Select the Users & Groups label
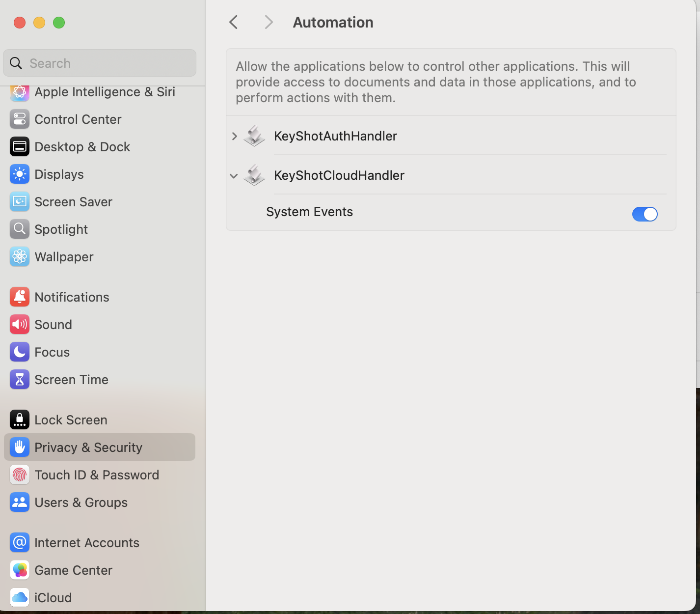Image resolution: width=700 pixels, height=614 pixels. point(81,502)
